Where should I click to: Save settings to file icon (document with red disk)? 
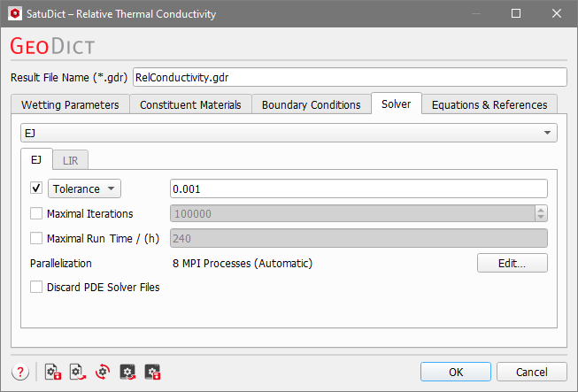point(53,372)
